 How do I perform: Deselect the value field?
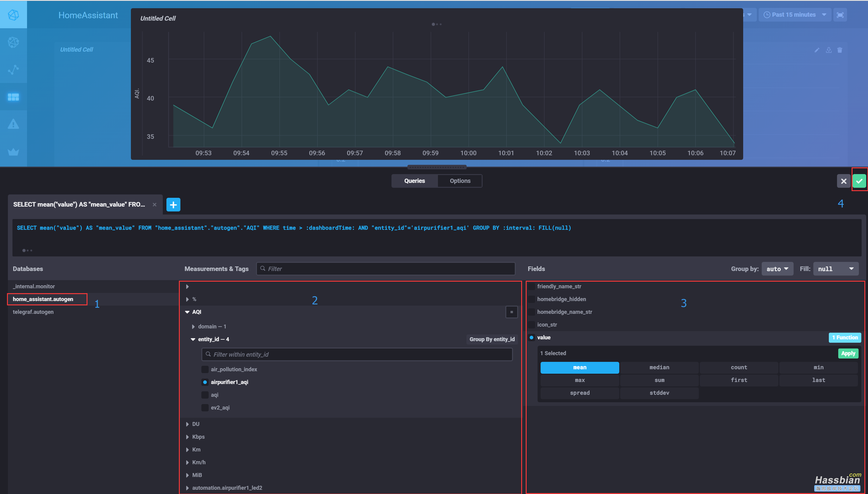(x=531, y=338)
